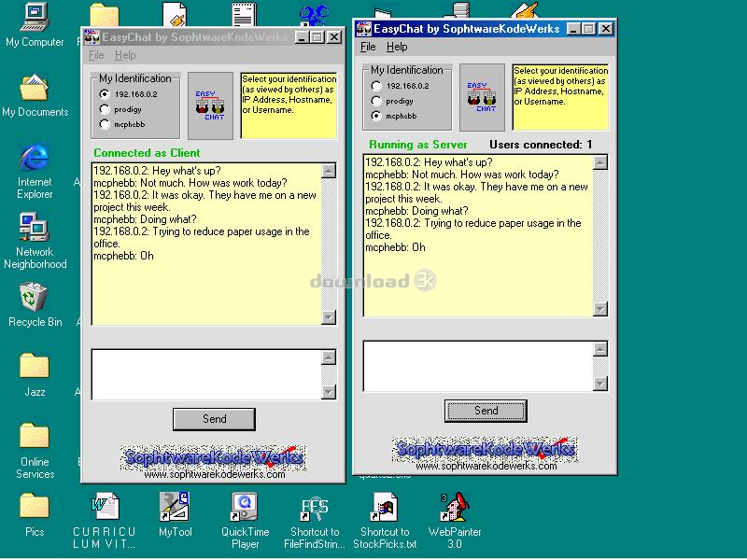Image resolution: width=747 pixels, height=560 pixels.
Task: Click chat log down arrow in server window
Action: [x=600, y=309]
